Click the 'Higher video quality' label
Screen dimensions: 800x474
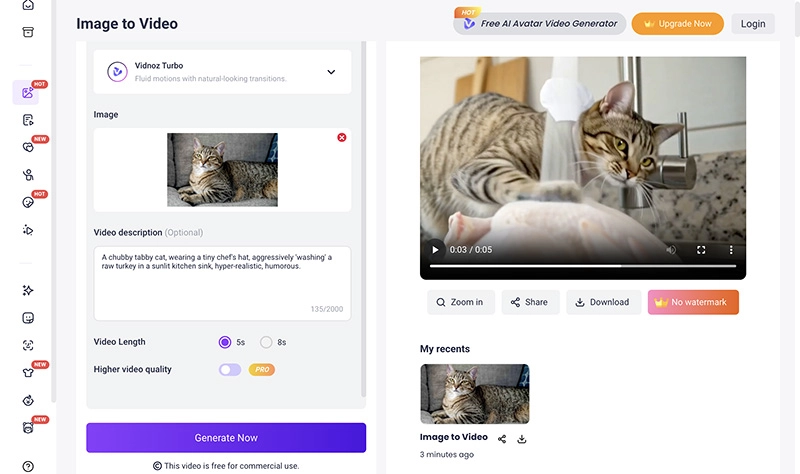133,369
